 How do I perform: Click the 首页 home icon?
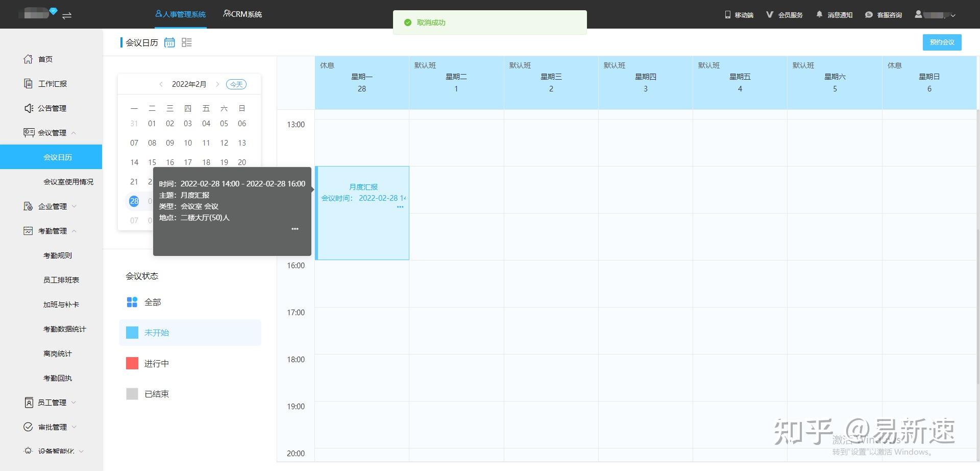click(x=28, y=59)
